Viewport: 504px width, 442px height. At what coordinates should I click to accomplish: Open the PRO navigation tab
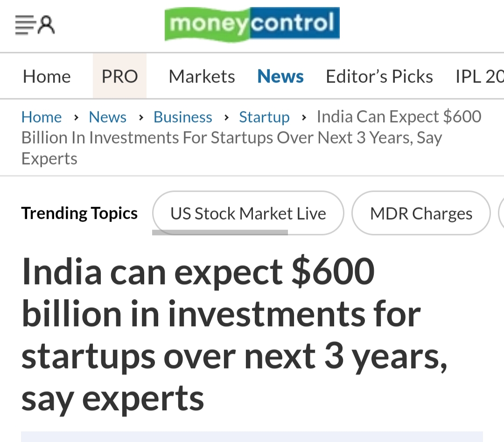(119, 77)
